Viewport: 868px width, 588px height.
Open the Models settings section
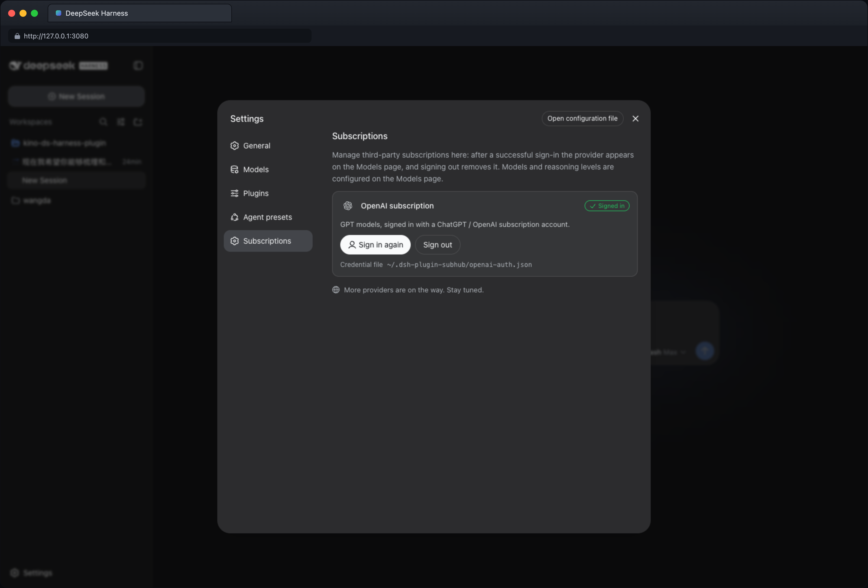pos(268,169)
